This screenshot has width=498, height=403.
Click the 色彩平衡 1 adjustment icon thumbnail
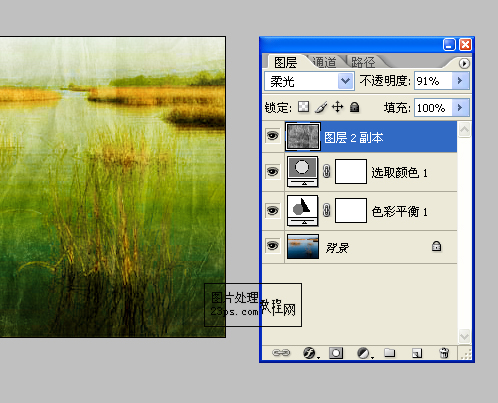[x=303, y=211]
